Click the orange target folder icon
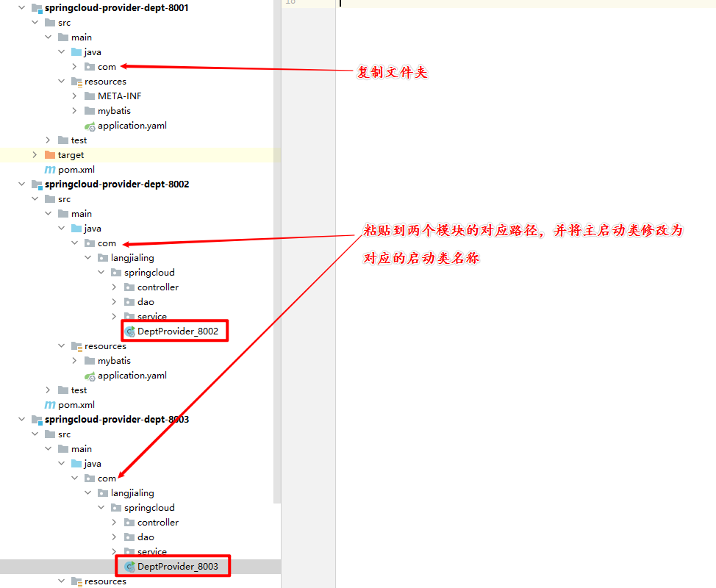This screenshot has height=588, width=716. coord(50,155)
